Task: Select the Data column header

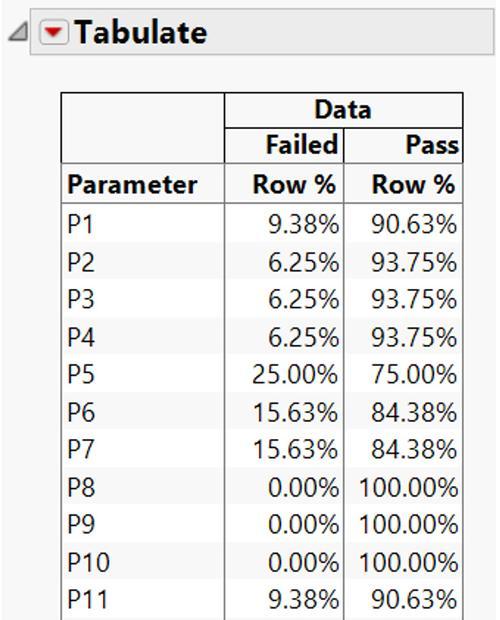Action: coord(343,110)
